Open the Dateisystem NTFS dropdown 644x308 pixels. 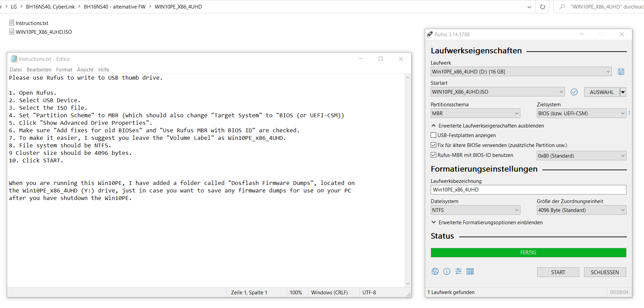(476, 210)
